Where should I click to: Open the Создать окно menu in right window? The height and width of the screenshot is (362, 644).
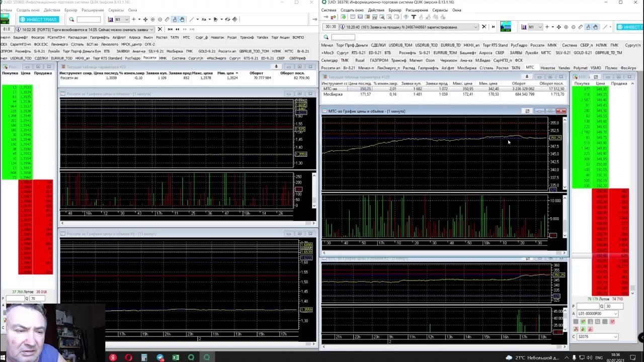point(352,10)
